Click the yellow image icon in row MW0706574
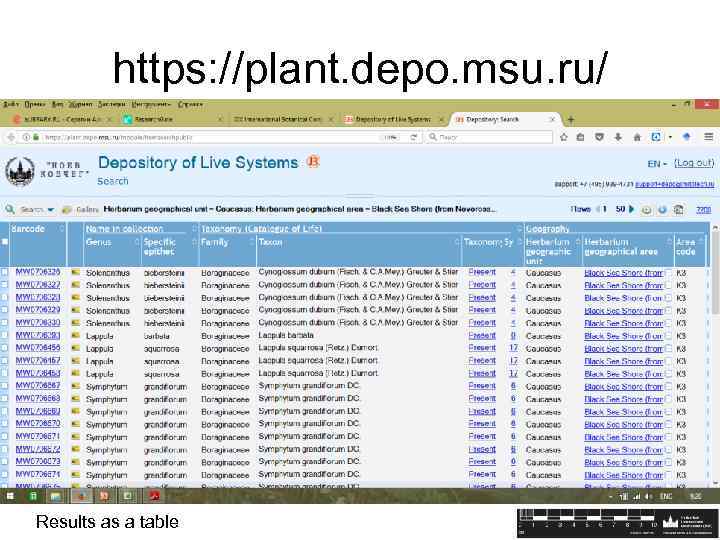720x540 pixels. 76,475
